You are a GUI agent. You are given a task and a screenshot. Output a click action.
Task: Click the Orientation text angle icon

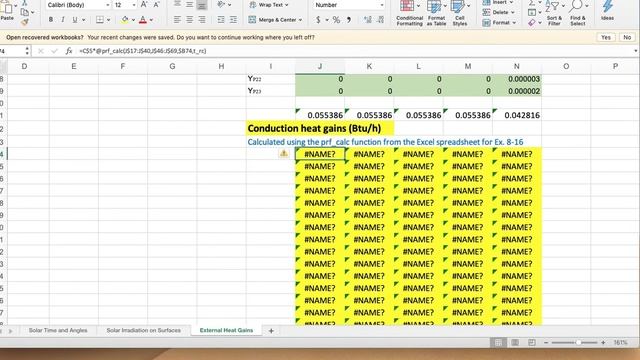[x=221, y=5]
